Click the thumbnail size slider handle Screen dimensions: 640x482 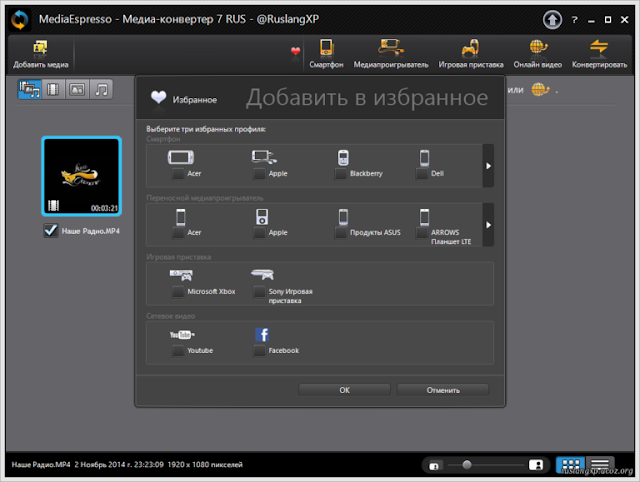467,465
